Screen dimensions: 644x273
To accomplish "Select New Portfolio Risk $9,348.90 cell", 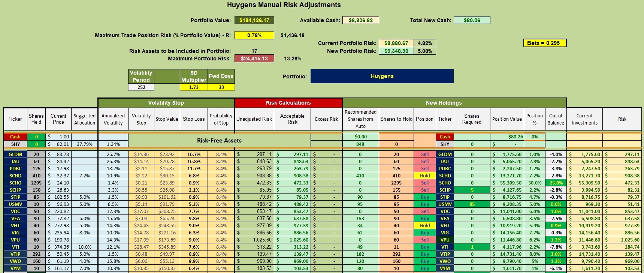I will (396, 51).
